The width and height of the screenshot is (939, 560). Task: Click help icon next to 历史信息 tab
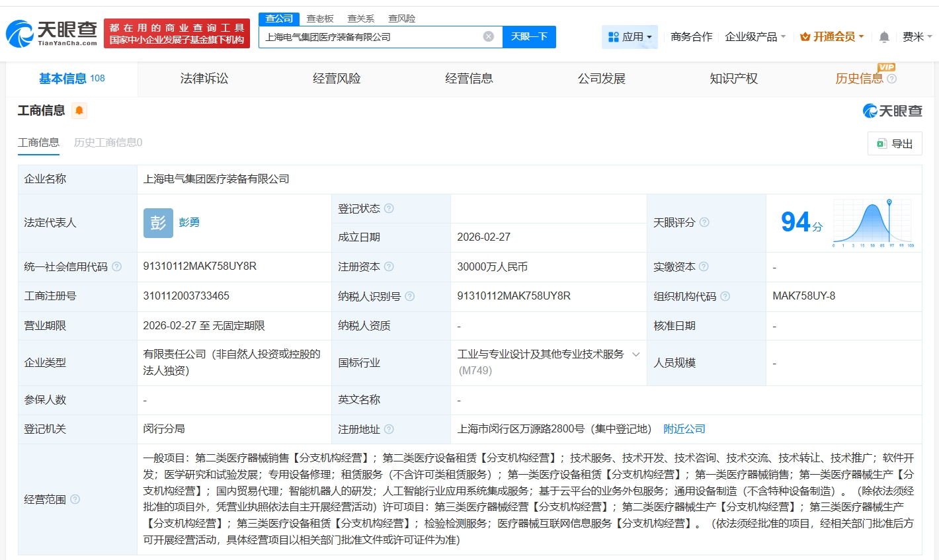pyautogui.click(x=891, y=79)
